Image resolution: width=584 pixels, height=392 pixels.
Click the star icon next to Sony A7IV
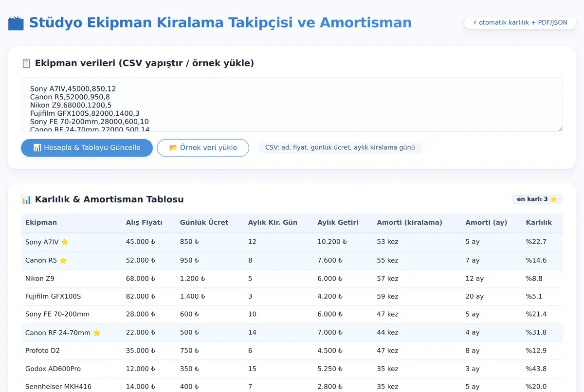[65, 242]
